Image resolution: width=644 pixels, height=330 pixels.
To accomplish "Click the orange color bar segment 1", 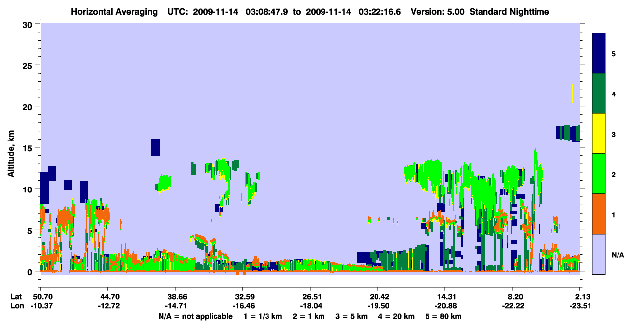I will coord(599,213).
